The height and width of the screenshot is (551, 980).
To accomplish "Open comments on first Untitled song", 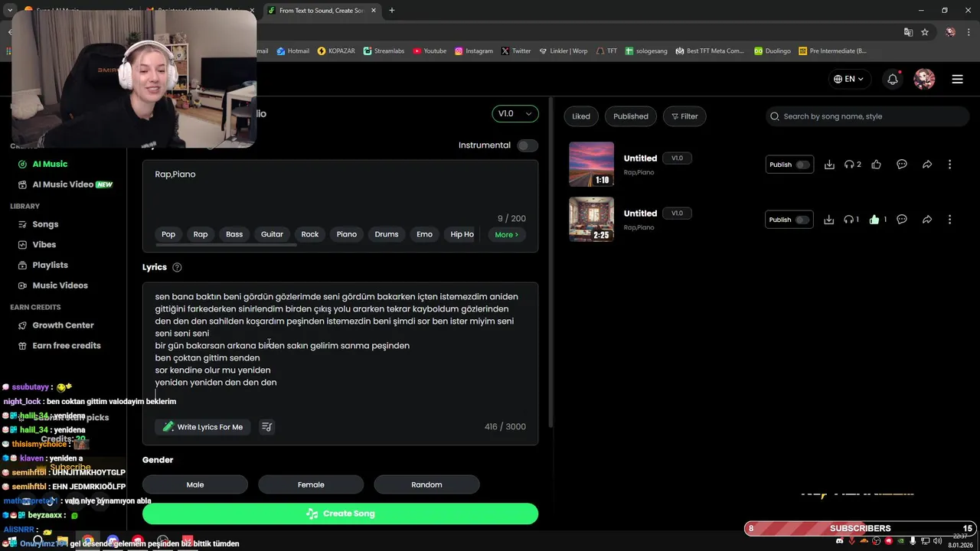I will pyautogui.click(x=902, y=165).
